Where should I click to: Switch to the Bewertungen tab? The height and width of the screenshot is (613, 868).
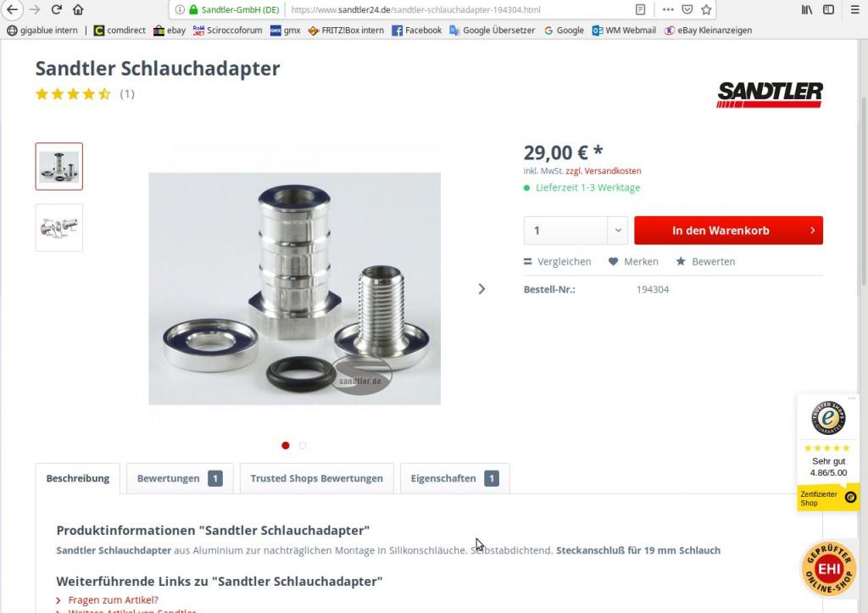(x=180, y=478)
